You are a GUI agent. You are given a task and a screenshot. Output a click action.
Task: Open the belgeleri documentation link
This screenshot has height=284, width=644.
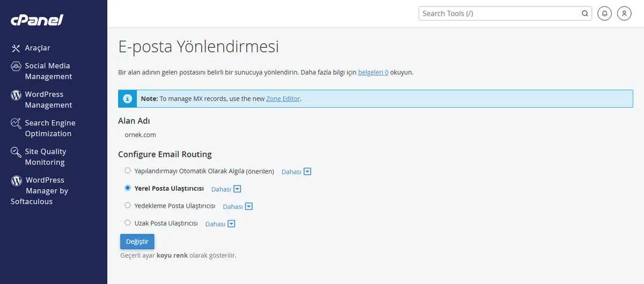click(x=373, y=72)
